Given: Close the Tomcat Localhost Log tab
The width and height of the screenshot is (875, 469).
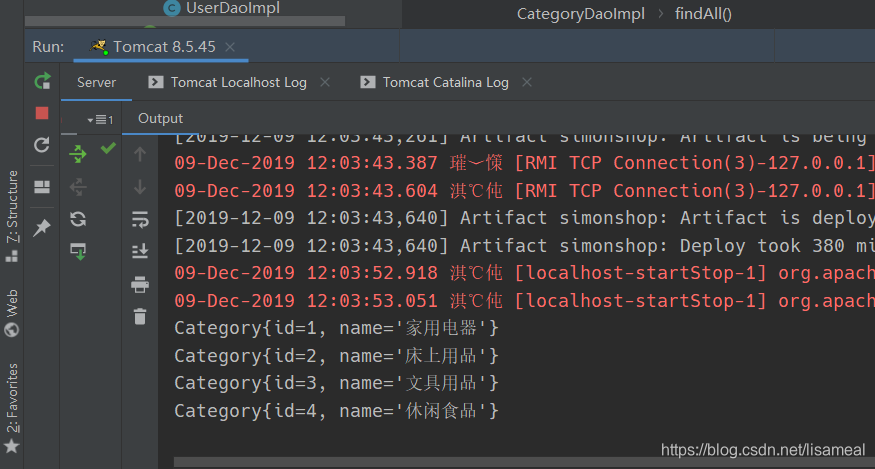Looking at the screenshot, I should [325, 83].
